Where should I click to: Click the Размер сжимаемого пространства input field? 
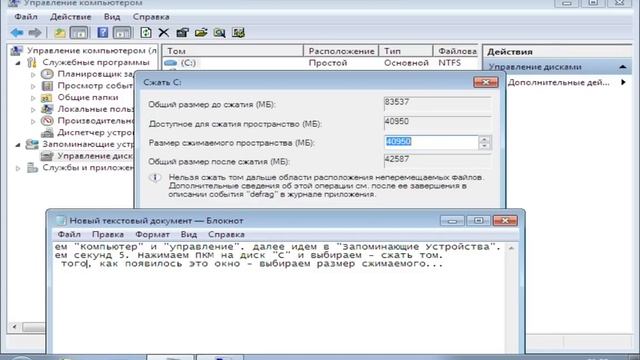tap(431, 142)
